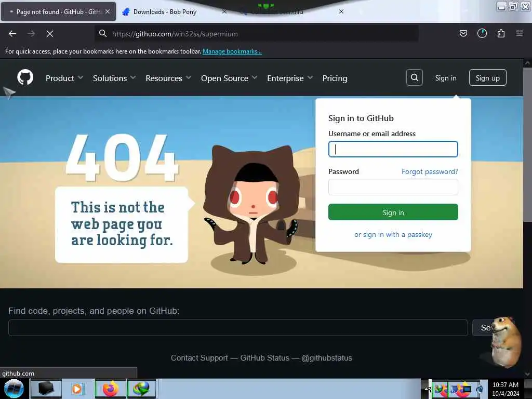Switch to Page not found GitHub tab
Viewport: 532px width, 399px height.
coord(58,11)
